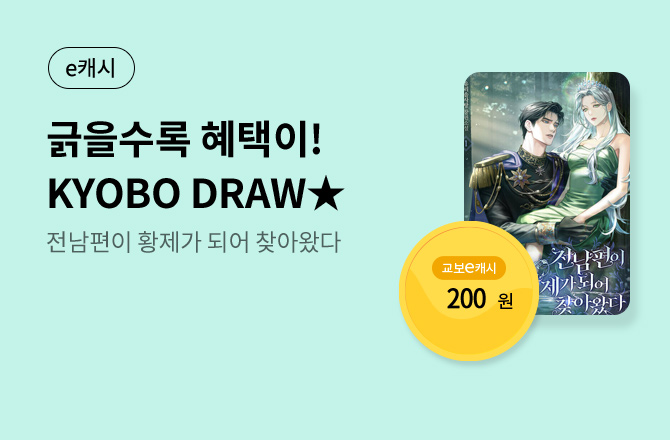Select the yellow e-cash coin icon
The image size is (670, 440).
point(469,291)
